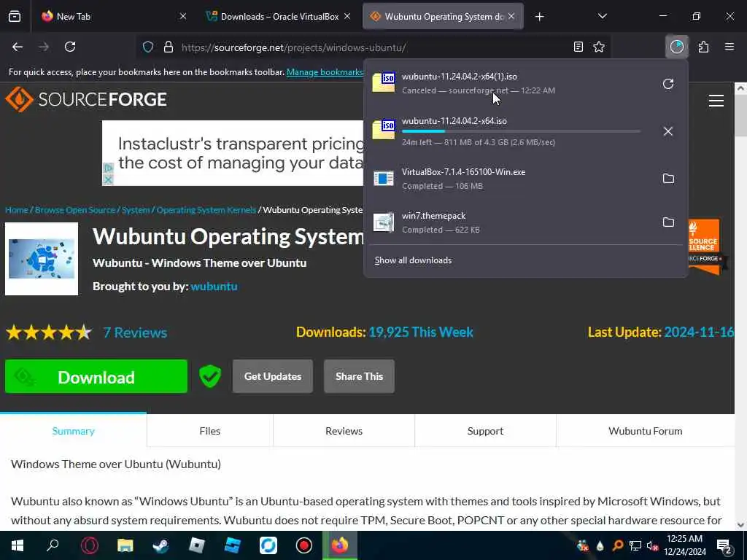747x560 pixels.
Task: Open the Firefox View icon
Action: pos(15,16)
